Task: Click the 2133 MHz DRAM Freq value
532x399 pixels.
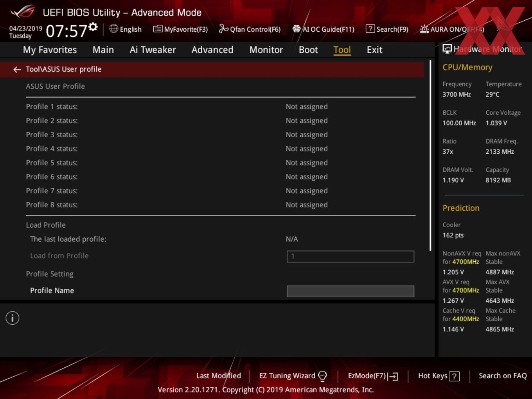Action: click(500, 151)
